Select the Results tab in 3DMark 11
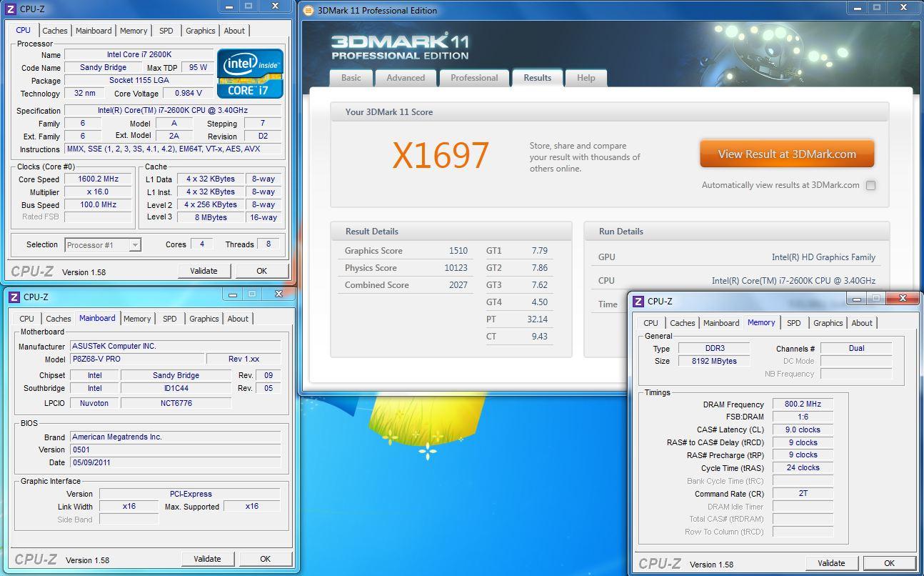The height and width of the screenshot is (576, 924). pos(537,78)
